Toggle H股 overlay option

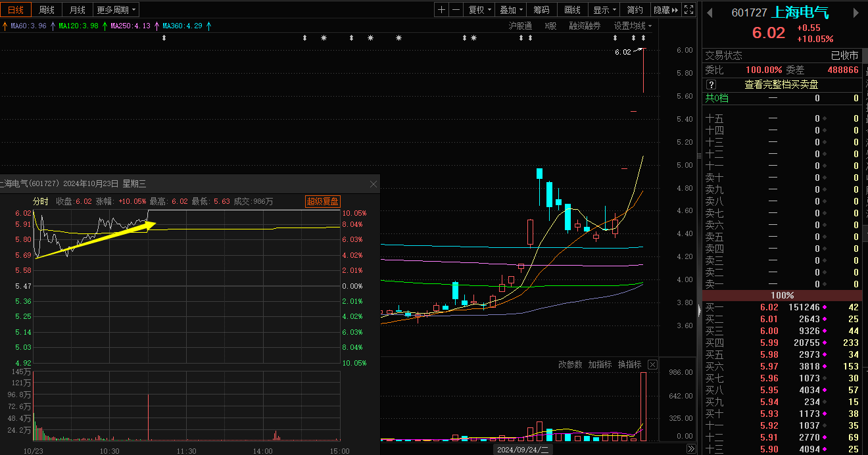coord(550,26)
